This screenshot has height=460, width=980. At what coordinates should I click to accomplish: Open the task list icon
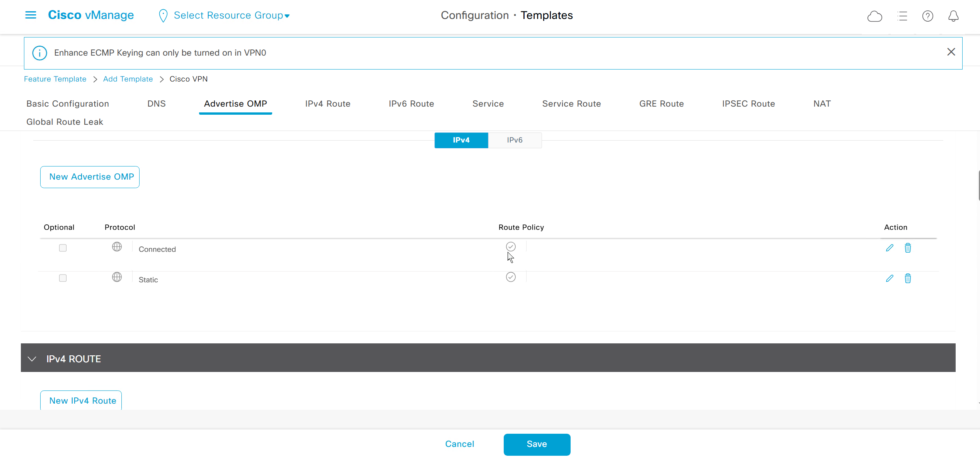click(x=902, y=16)
